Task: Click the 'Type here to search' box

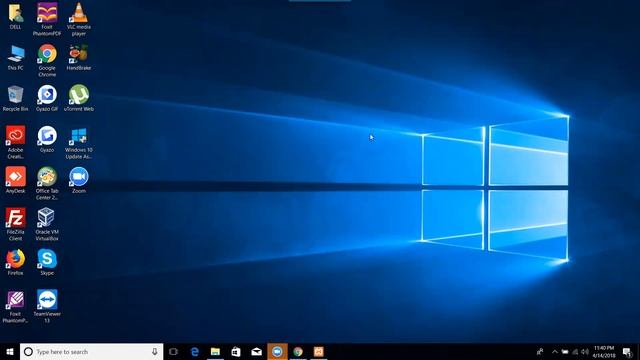Action: [x=91, y=352]
